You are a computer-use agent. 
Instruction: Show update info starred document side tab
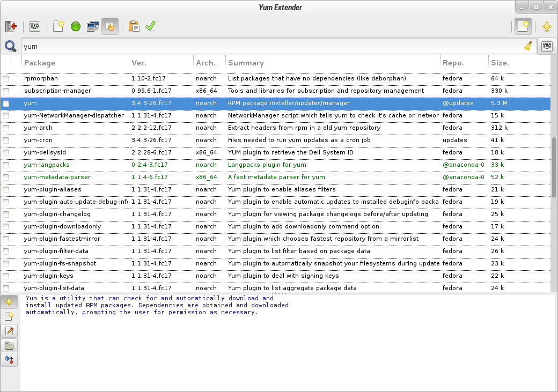pos(9,316)
